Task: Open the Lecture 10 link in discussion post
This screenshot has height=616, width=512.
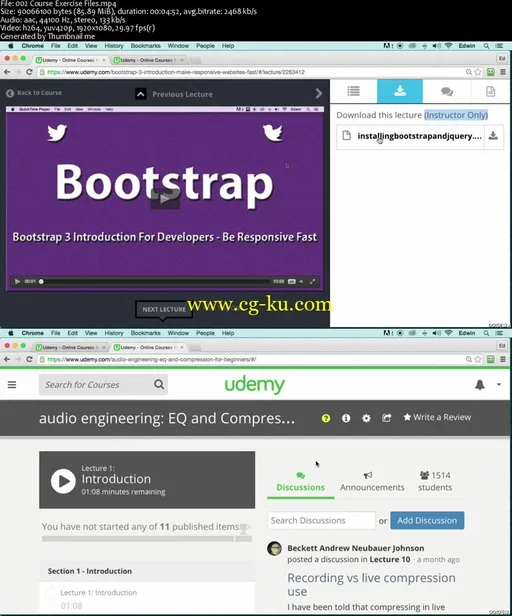Action: [390, 559]
